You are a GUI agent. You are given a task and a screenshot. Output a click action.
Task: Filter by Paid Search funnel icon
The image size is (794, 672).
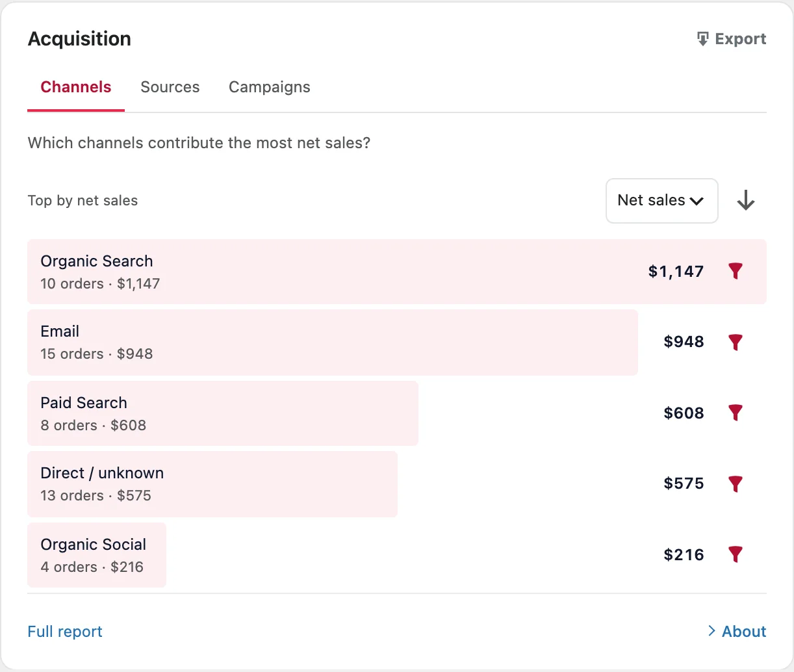tap(736, 413)
